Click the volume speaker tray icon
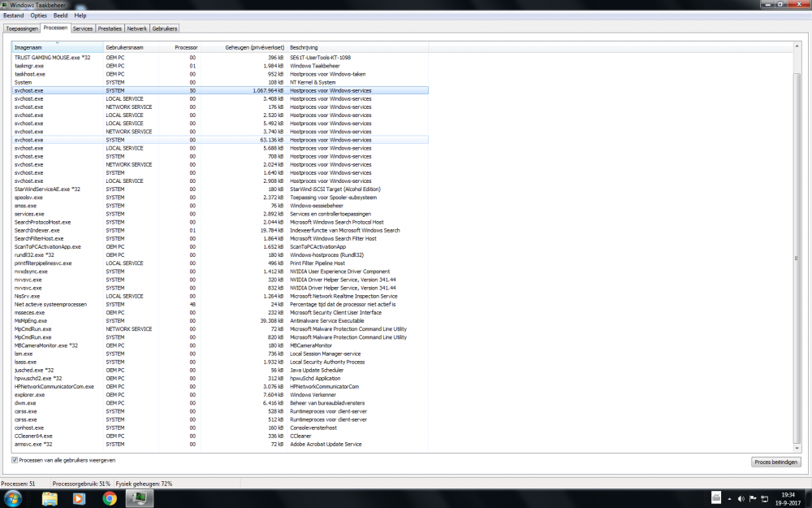This screenshot has width=812, height=508. (741, 499)
